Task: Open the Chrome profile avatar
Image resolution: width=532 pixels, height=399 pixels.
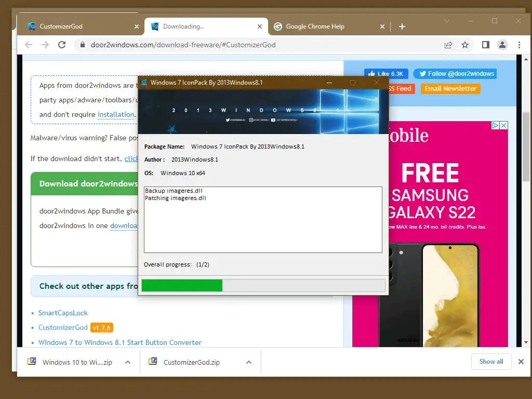Action: tap(502, 45)
